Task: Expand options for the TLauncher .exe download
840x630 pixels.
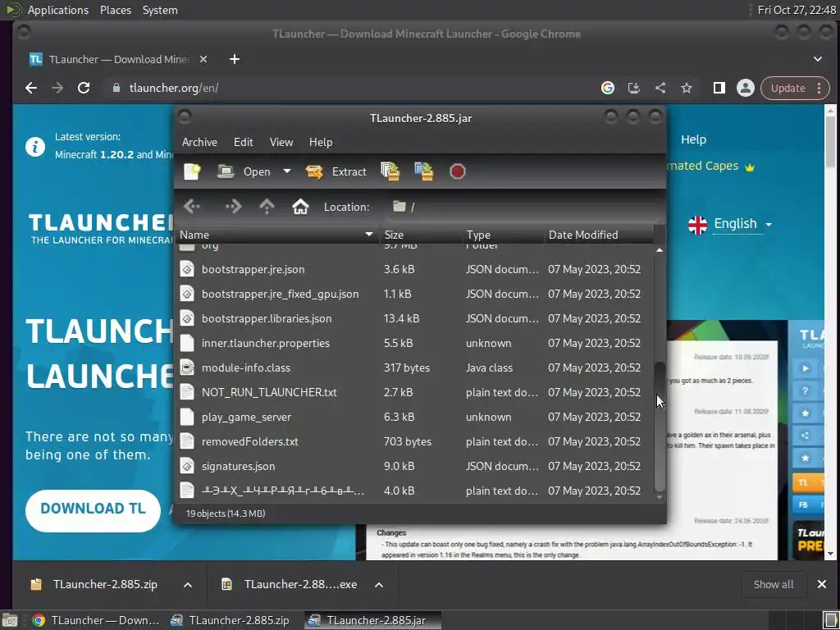Action: pyautogui.click(x=379, y=584)
